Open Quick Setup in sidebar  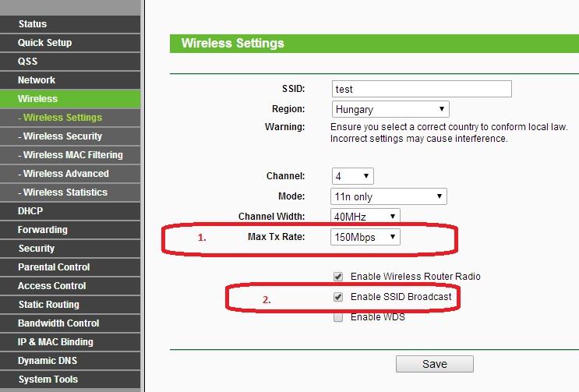click(x=70, y=43)
